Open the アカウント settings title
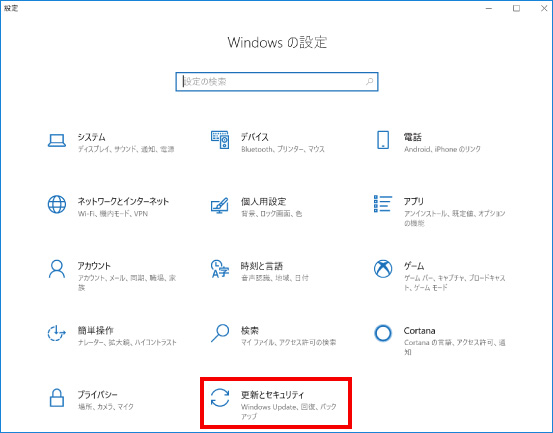The width and height of the screenshot is (553, 433). coord(94,266)
